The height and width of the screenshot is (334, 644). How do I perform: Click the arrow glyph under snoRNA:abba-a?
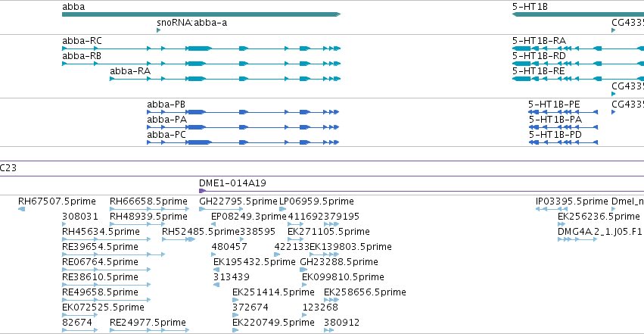(x=158, y=30)
